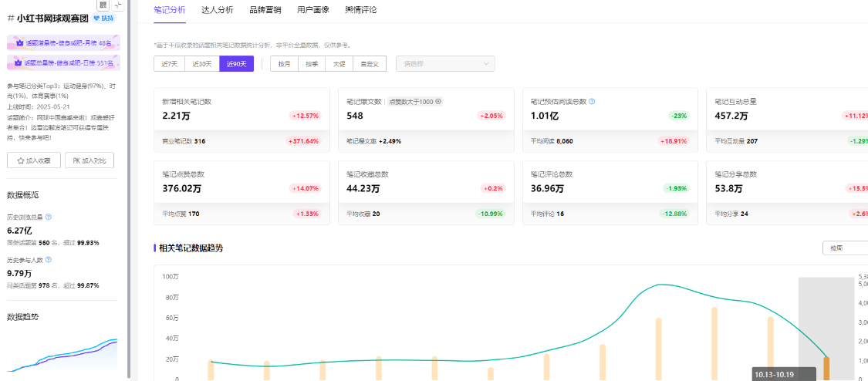Click the grid view icon in sidebar header
868x381 pixels.
[103, 5]
